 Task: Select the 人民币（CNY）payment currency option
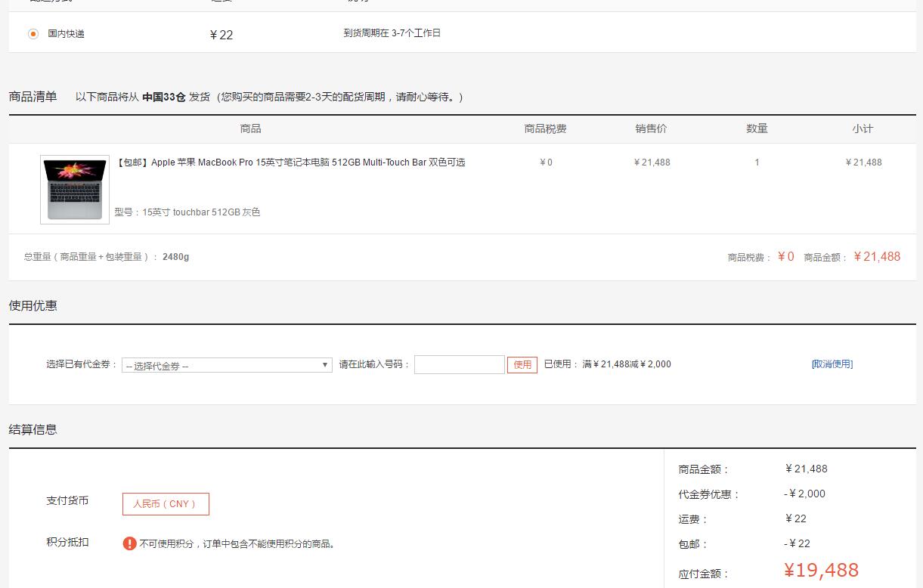166,503
